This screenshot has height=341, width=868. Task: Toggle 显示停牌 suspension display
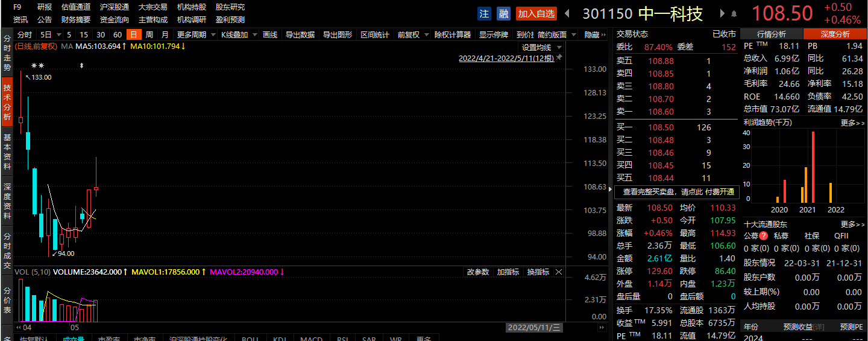pos(494,35)
